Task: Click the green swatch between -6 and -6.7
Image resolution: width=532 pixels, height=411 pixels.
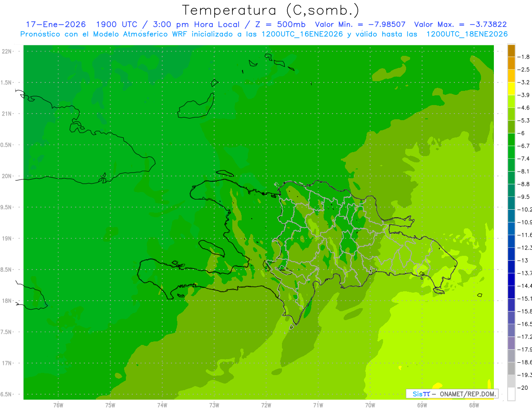Action: tap(511, 140)
